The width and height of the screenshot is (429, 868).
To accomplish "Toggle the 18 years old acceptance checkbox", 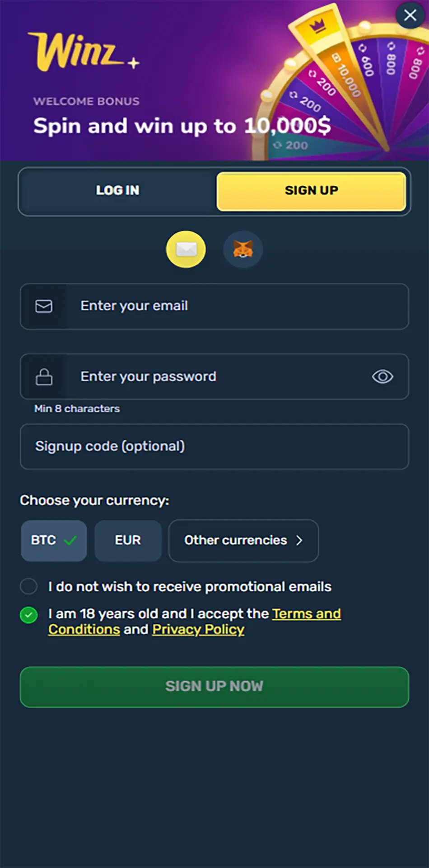I will [29, 615].
